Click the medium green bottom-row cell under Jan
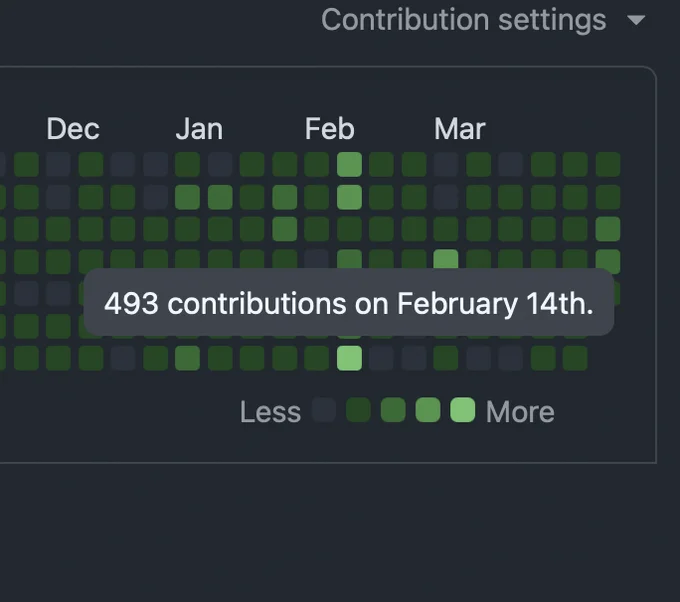680x602 pixels. [188, 358]
